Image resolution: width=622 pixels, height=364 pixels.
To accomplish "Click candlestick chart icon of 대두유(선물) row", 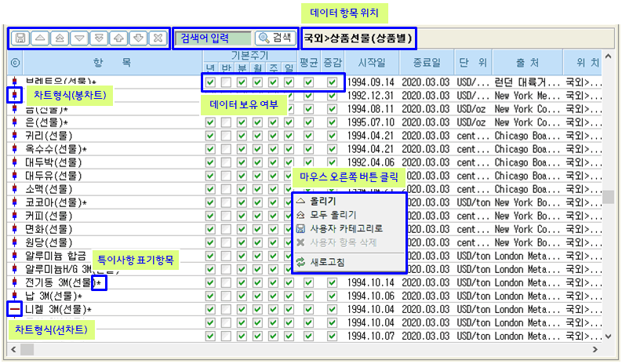I will tap(15, 176).
